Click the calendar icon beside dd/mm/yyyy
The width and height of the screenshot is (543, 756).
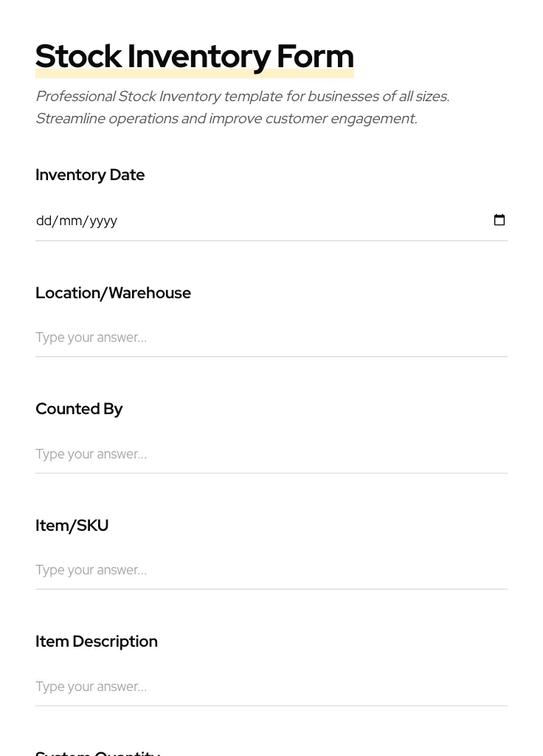pyautogui.click(x=499, y=219)
